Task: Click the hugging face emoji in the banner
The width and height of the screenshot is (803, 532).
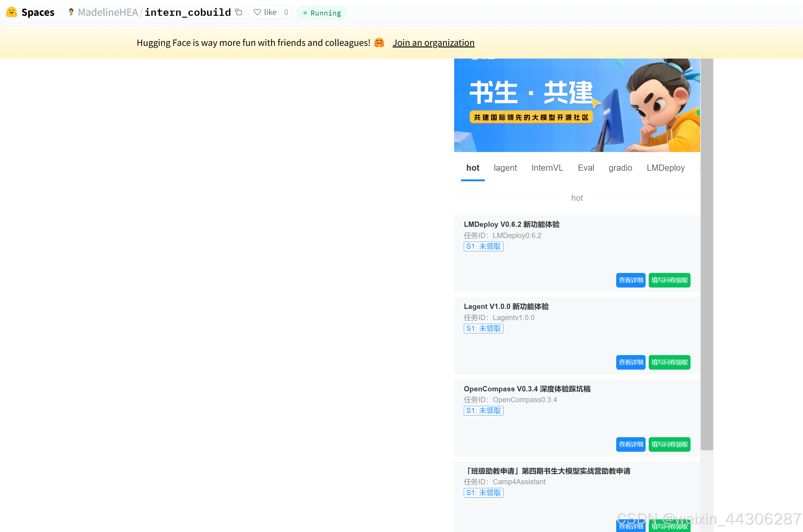Action: point(379,42)
